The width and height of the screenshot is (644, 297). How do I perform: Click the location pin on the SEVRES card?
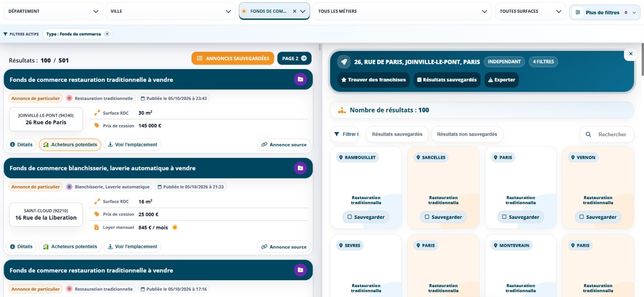[x=340, y=245]
